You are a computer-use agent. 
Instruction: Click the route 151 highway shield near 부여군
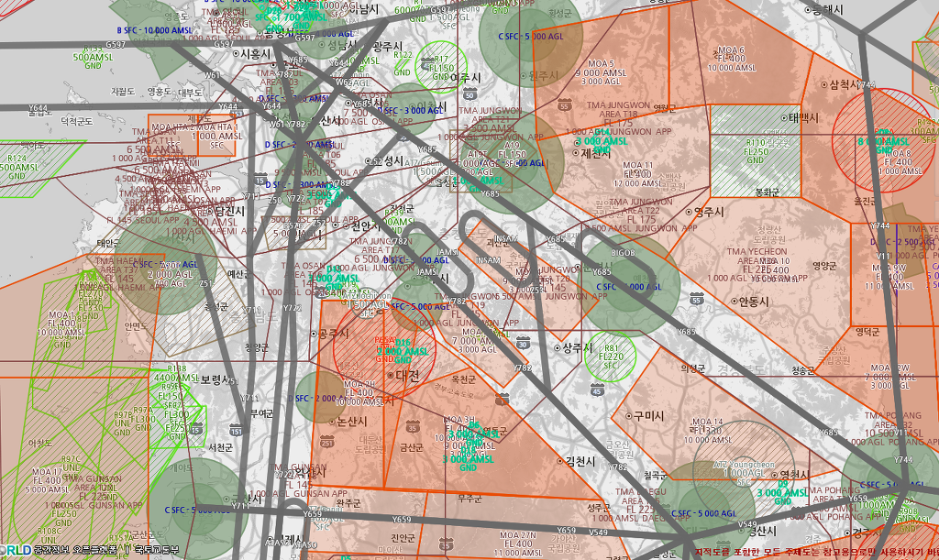237,430
